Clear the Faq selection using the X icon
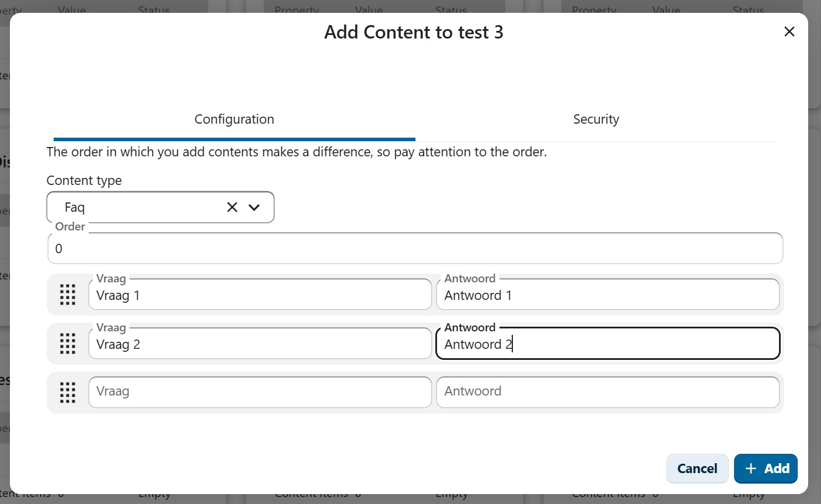Screen dimensions: 821x504 232,206
